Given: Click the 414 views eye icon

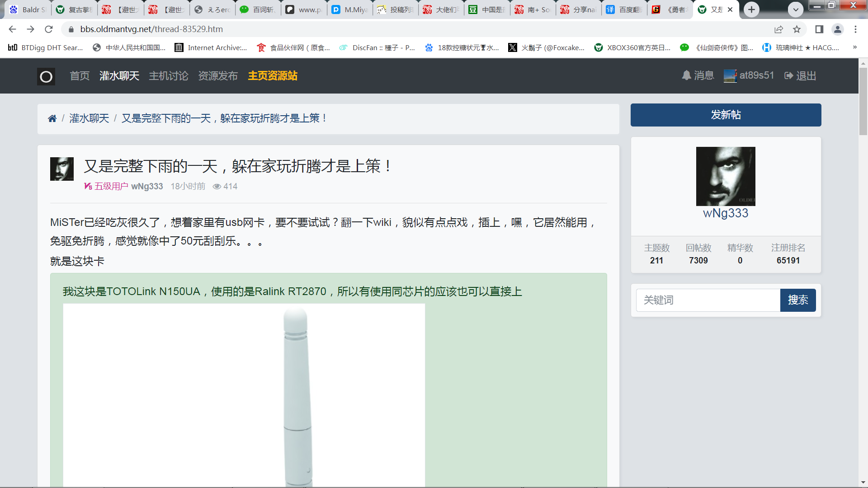Looking at the screenshot, I should 217,187.
